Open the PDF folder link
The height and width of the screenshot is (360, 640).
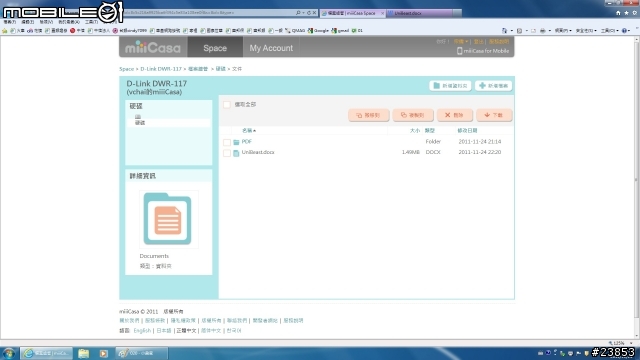click(x=247, y=142)
